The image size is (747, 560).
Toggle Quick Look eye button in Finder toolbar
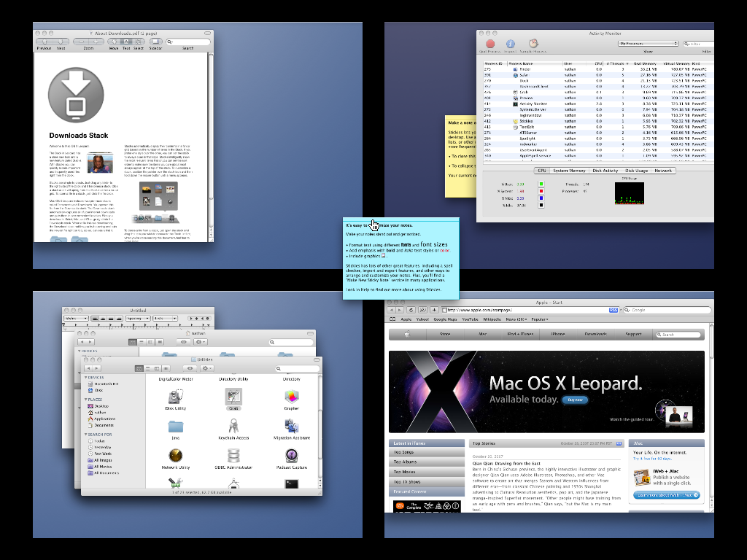pos(190,368)
